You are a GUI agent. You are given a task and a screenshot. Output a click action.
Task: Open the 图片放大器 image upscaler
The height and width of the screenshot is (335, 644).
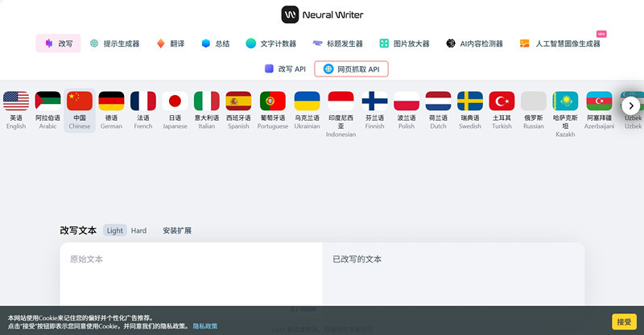[405, 43]
